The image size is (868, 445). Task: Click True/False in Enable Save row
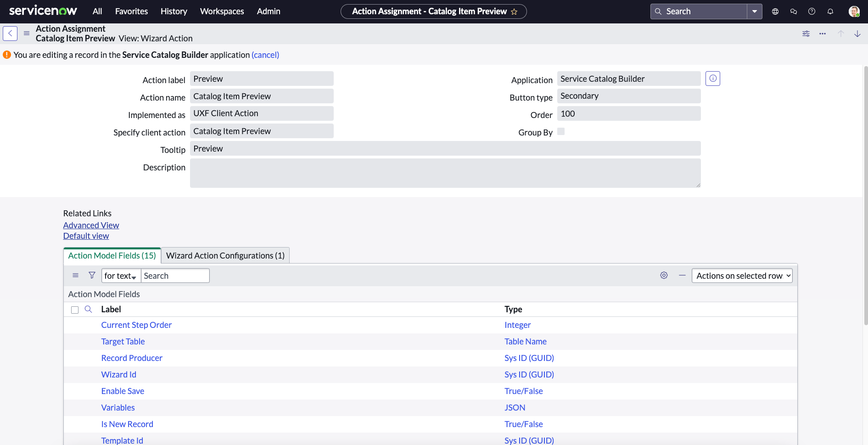(524, 391)
